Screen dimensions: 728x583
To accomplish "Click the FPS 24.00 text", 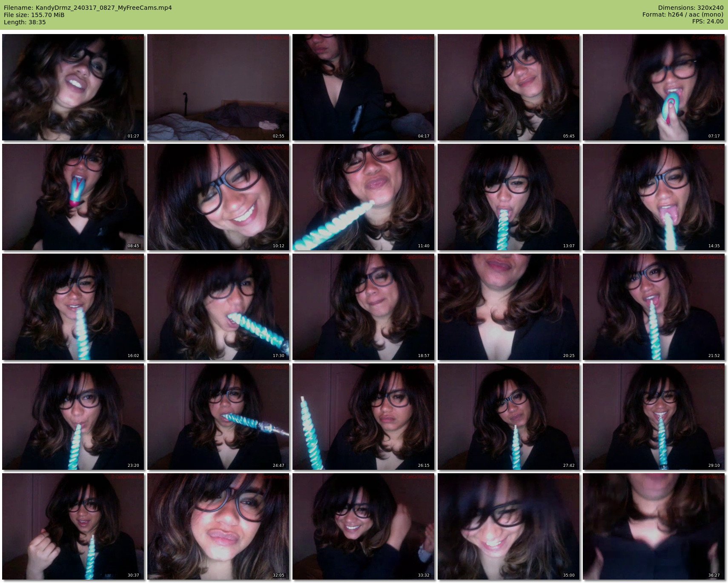I will click(x=708, y=21).
